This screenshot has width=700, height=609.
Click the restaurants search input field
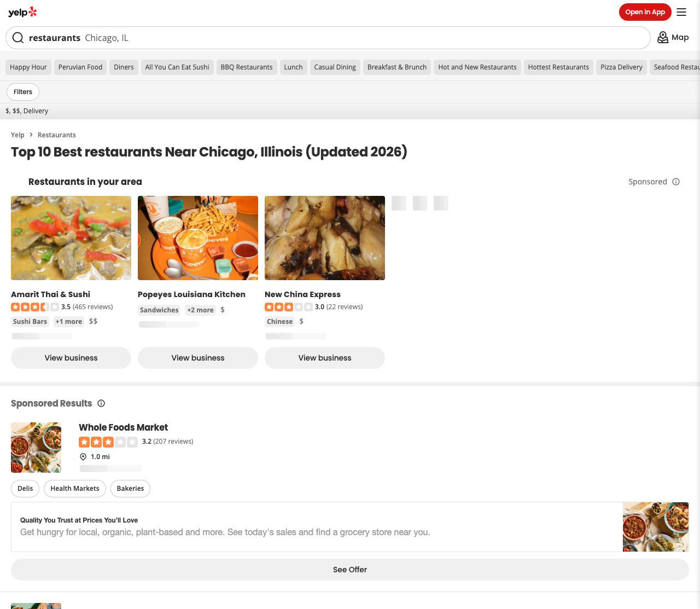[x=328, y=38]
